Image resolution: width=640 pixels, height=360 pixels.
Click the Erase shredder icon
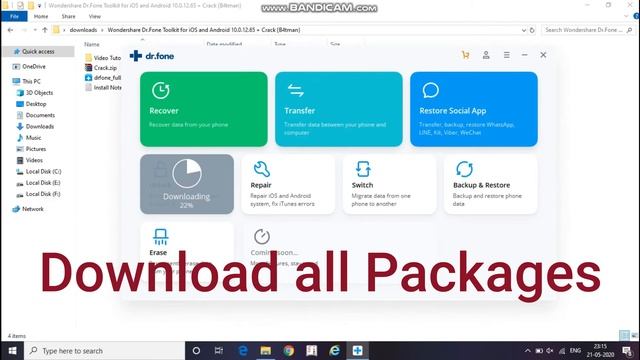coord(160,237)
